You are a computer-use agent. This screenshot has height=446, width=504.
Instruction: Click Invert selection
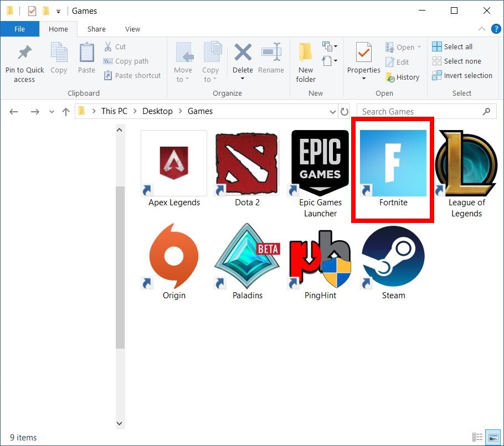coord(462,75)
